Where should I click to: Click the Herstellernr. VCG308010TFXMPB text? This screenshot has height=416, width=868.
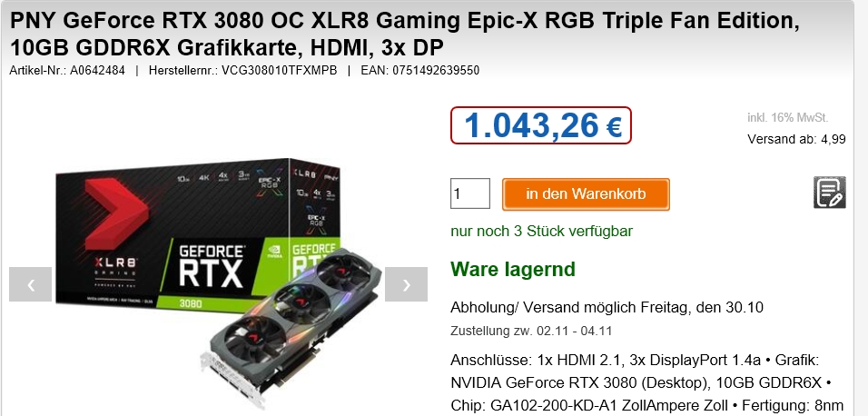click(x=242, y=70)
